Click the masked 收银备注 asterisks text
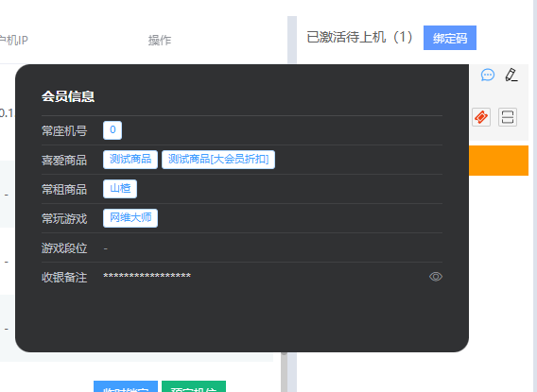The width and height of the screenshot is (537, 392). tap(147, 276)
